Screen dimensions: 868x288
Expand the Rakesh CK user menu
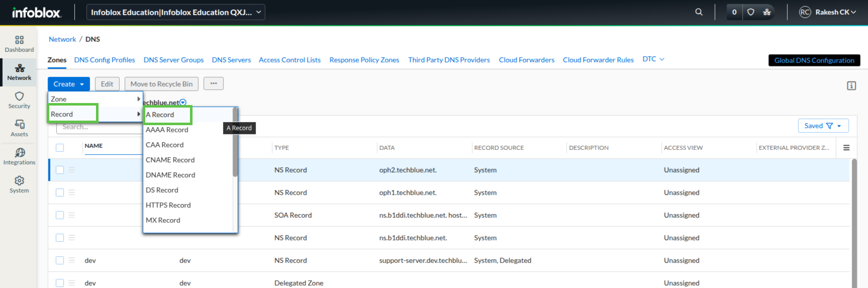(836, 12)
